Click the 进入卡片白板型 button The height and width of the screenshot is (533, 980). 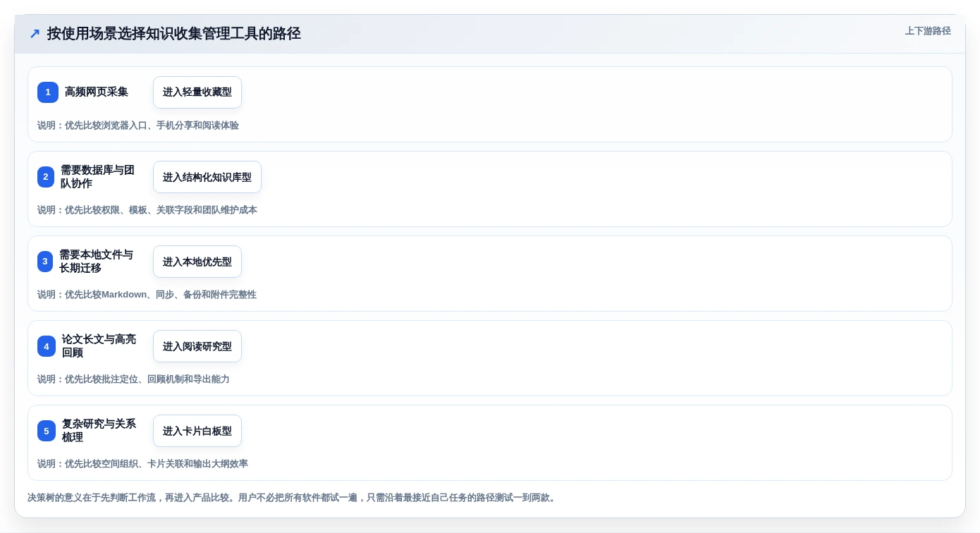point(197,431)
